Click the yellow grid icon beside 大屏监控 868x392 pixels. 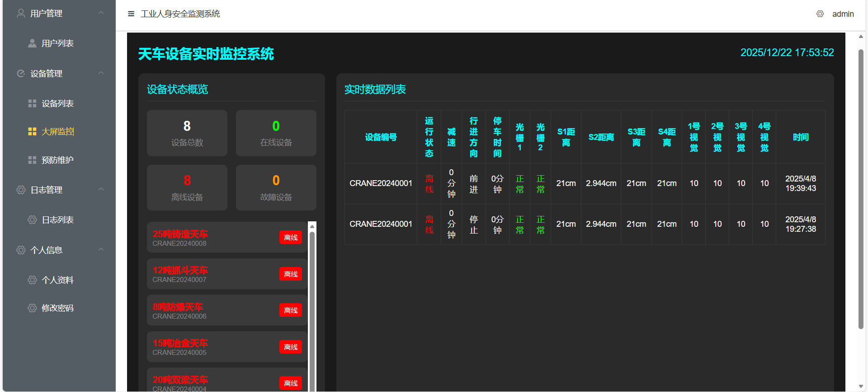click(x=32, y=132)
